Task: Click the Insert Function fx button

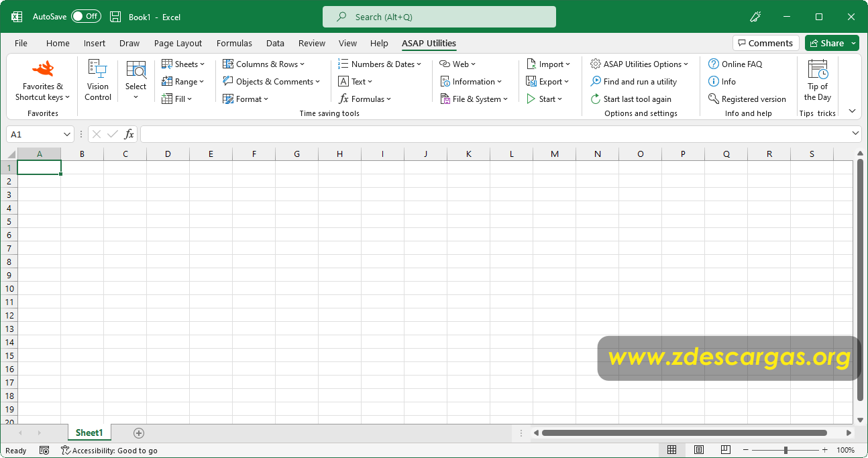Action: pos(129,134)
